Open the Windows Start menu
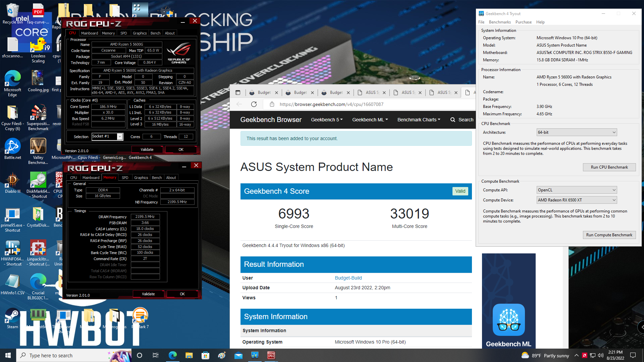 pyautogui.click(x=8, y=355)
